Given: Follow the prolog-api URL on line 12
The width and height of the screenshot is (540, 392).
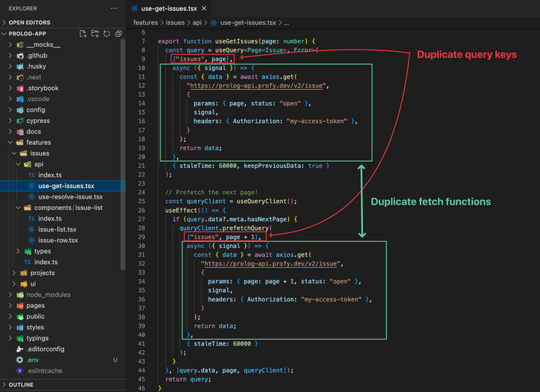Looking at the screenshot, I should [x=256, y=85].
